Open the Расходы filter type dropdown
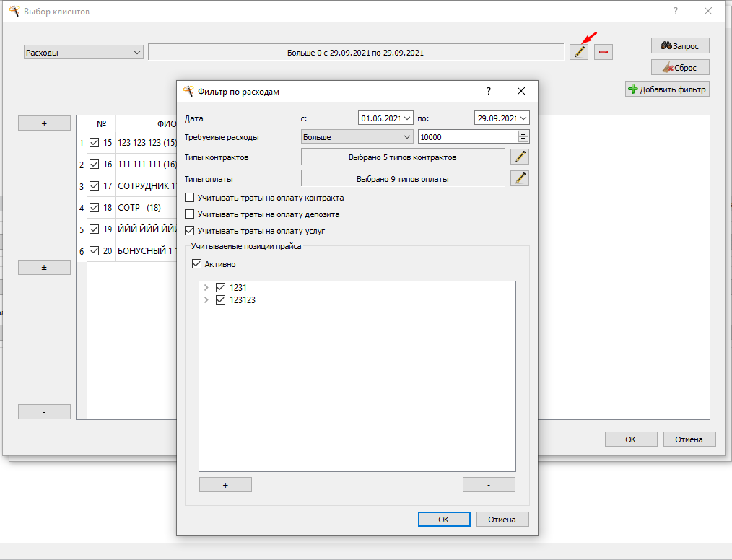The image size is (732, 560). pyautogui.click(x=83, y=52)
